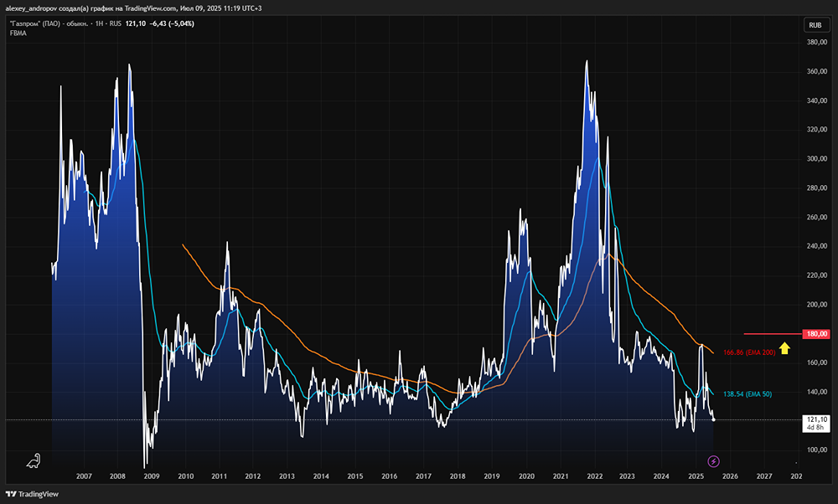Click the 2027 time axis label
Viewport: 838px width, 504px height.
click(764, 476)
